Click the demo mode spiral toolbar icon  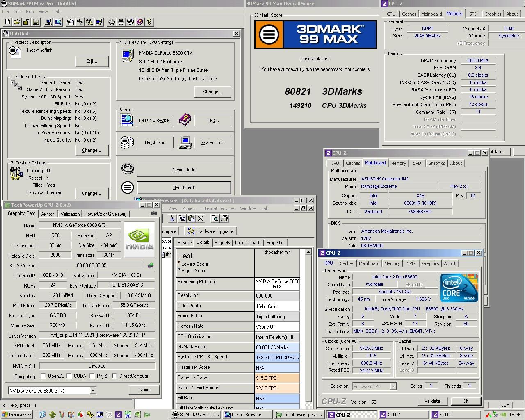pyautogui.click(x=112, y=22)
